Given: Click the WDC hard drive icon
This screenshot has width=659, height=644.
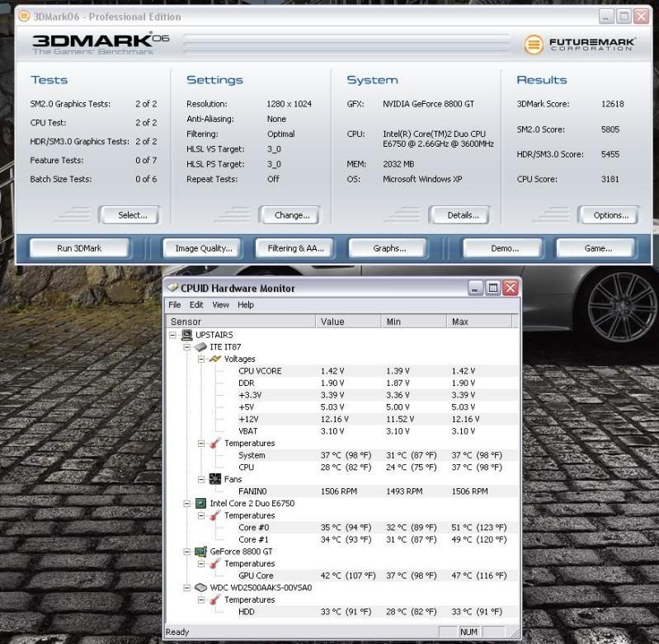Looking at the screenshot, I should tap(201, 588).
